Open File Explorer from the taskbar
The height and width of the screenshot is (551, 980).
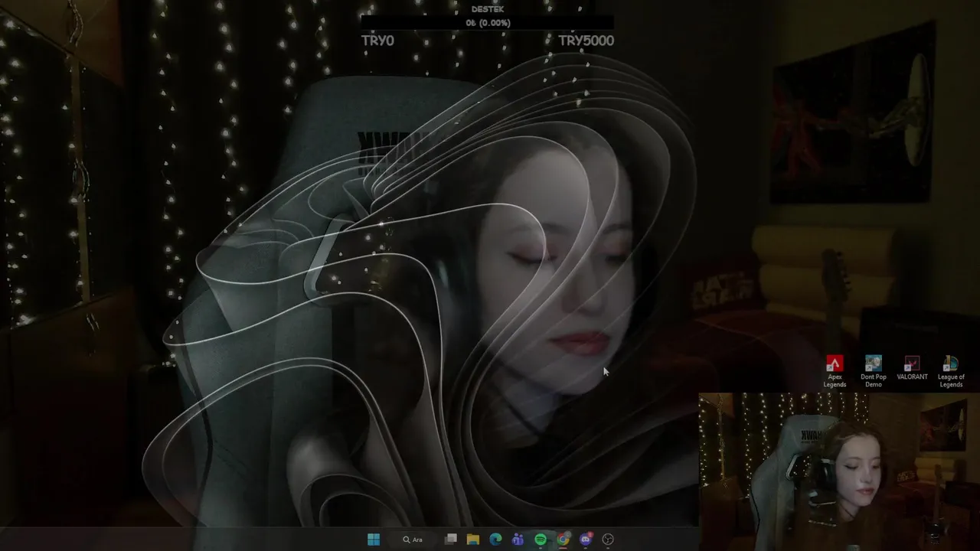pyautogui.click(x=473, y=540)
